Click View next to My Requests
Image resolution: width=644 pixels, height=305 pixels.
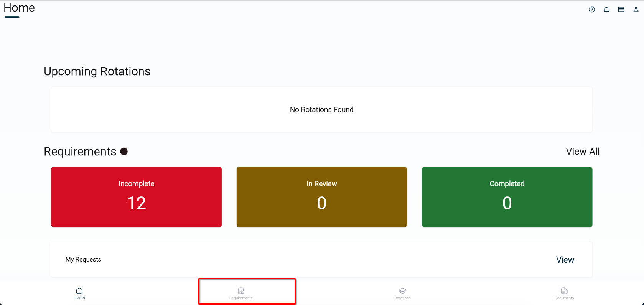[565, 260]
